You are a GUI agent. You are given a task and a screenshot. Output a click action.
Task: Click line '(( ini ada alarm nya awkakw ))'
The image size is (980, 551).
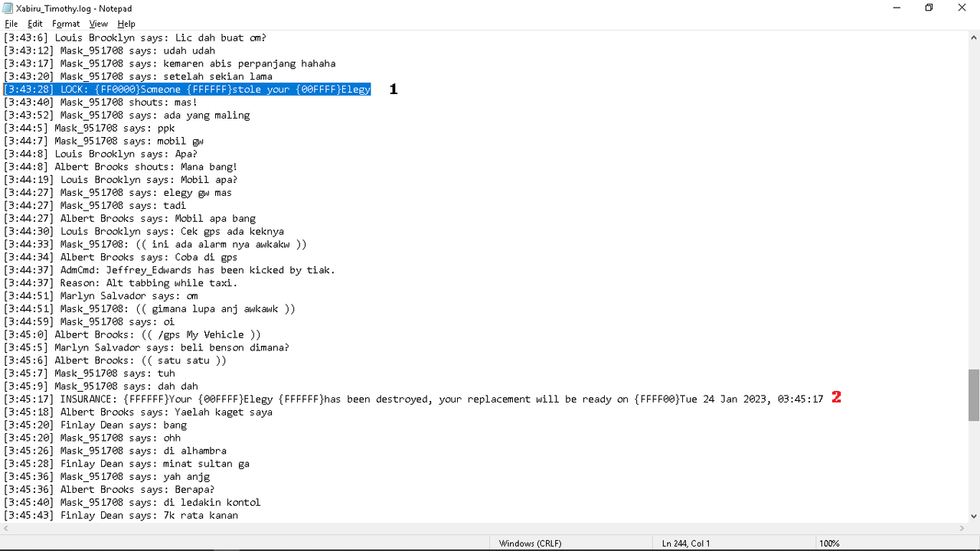click(x=155, y=245)
